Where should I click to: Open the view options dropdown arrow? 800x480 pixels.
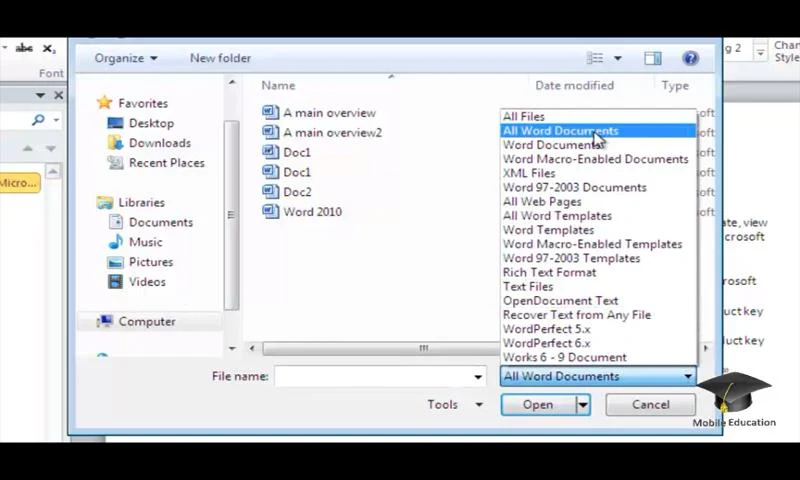point(617,58)
